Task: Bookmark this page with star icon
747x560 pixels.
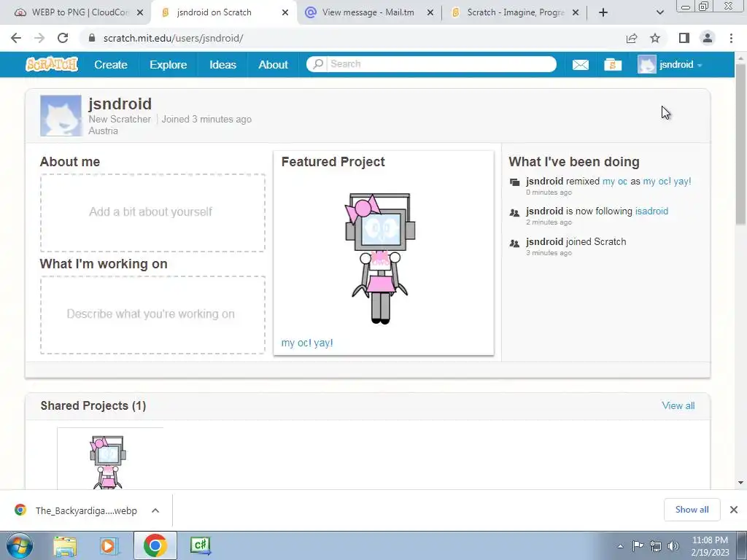Action: [x=655, y=38]
